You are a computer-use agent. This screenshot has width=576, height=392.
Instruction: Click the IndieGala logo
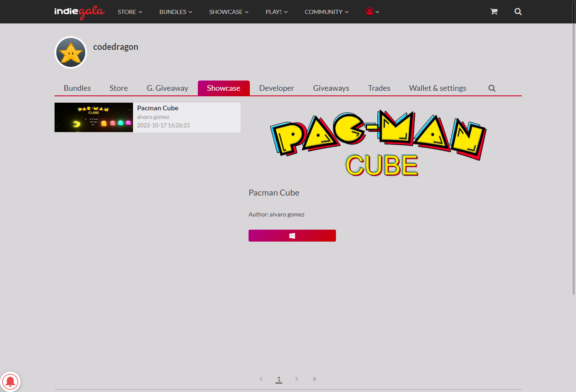point(79,12)
